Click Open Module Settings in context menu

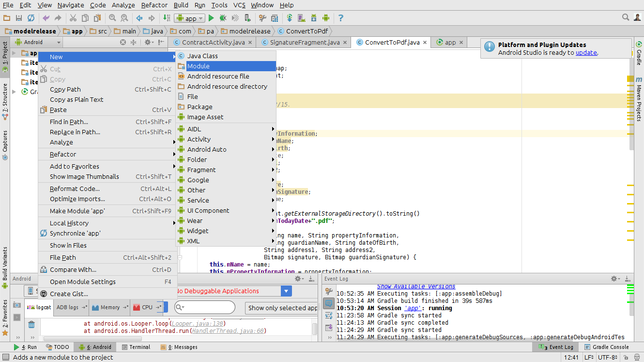(x=107, y=282)
